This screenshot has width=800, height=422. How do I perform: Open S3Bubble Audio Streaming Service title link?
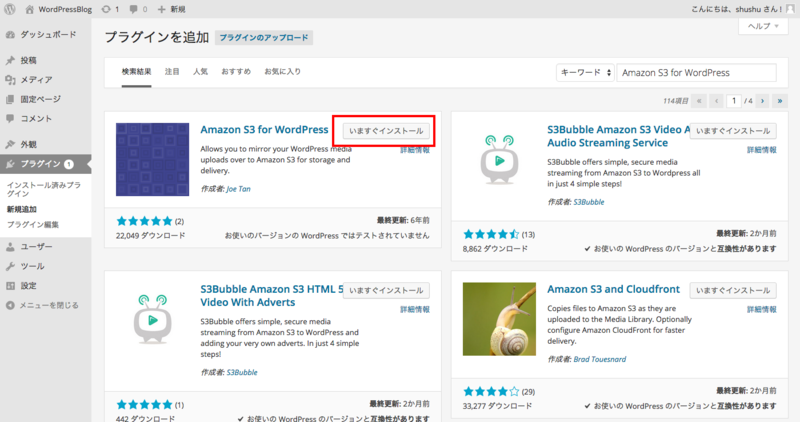click(x=618, y=136)
